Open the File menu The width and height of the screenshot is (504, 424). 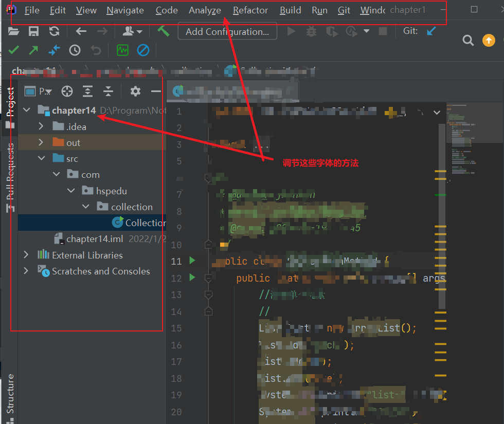point(32,10)
